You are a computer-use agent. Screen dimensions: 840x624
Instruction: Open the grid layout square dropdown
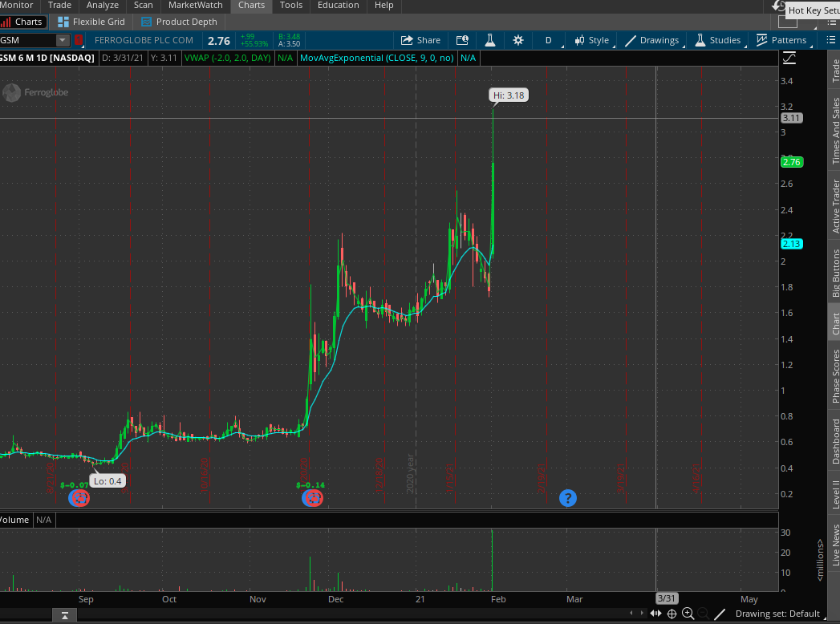pyautogui.click(x=788, y=22)
